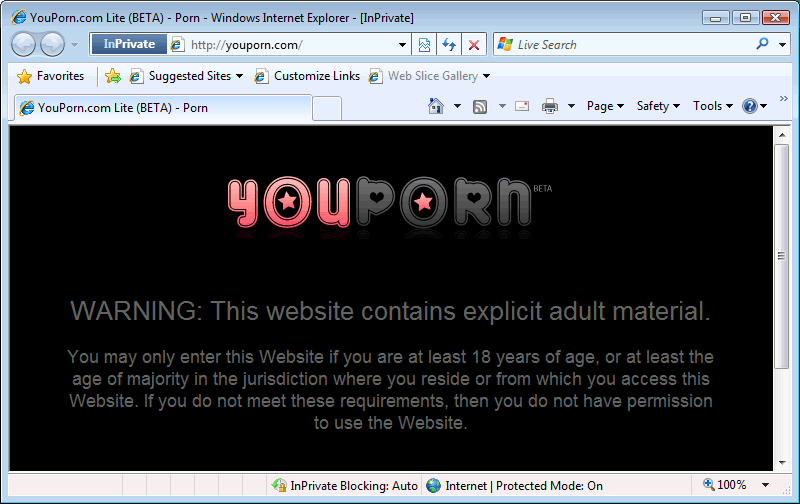This screenshot has width=800, height=504.
Task: Click the vertical scrollbar thumb
Action: point(782,256)
